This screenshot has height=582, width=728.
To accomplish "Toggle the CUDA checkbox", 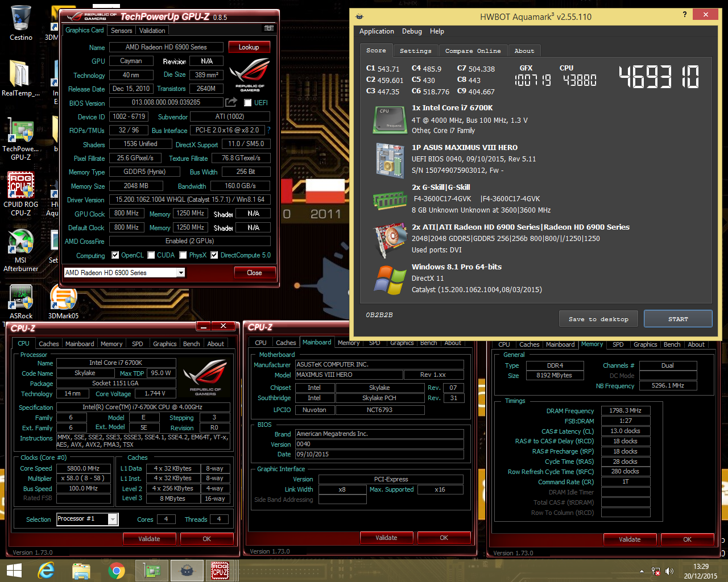I will click(x=151, y=255).
